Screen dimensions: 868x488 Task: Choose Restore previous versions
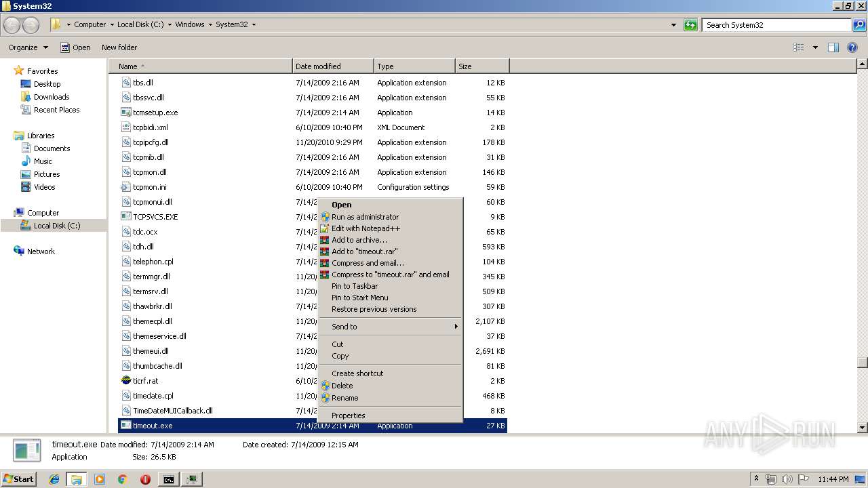391,309
